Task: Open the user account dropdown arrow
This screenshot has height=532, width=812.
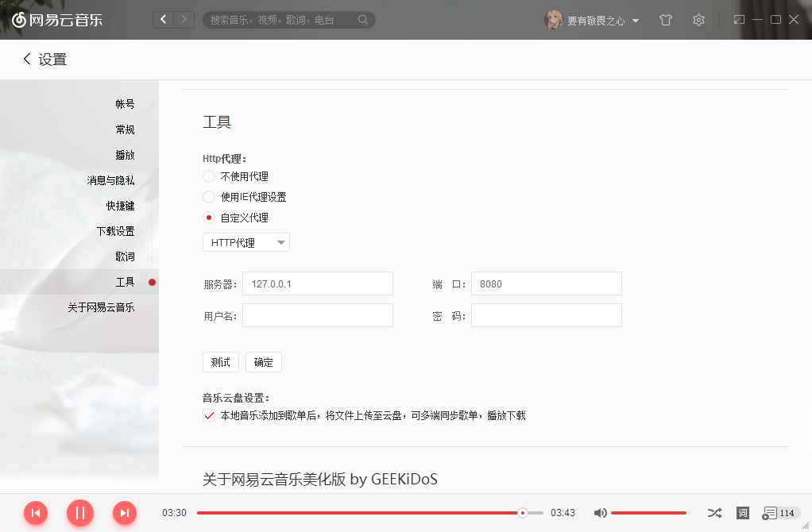Action: click(x=636, y=21)
